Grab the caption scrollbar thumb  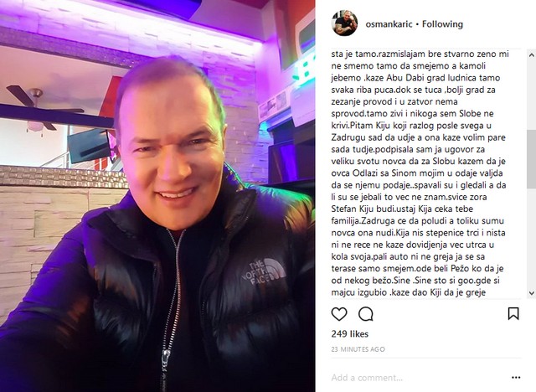pos(532,159)
